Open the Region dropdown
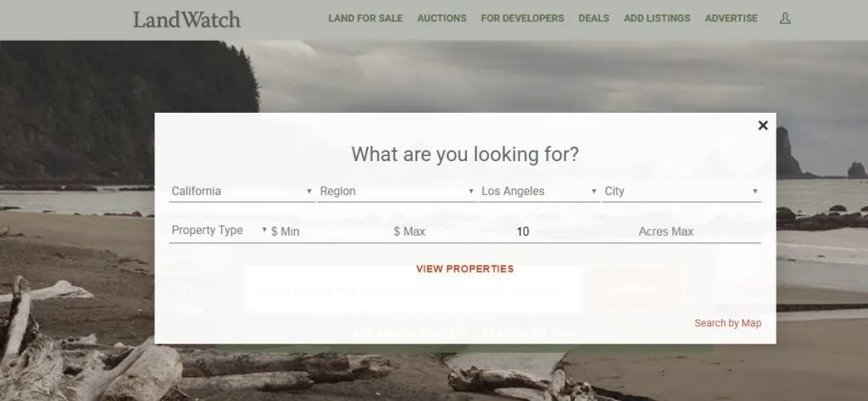 click(397, 191)
